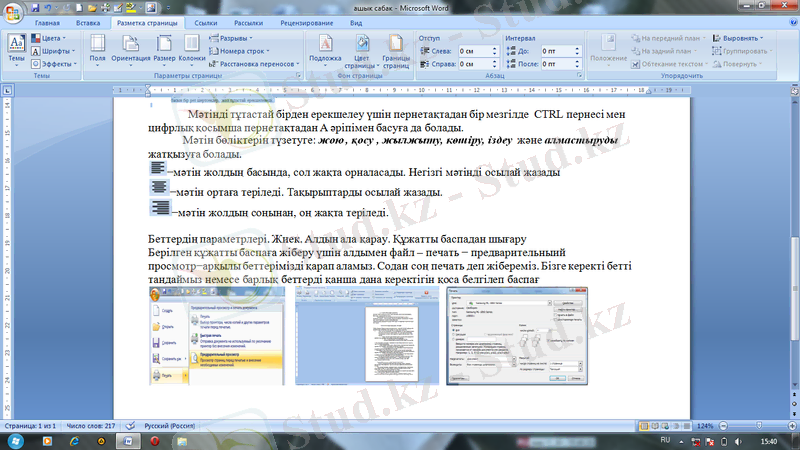Click the Поля margins icon
This screenshot has height=450, width=800.
(97, 47)
